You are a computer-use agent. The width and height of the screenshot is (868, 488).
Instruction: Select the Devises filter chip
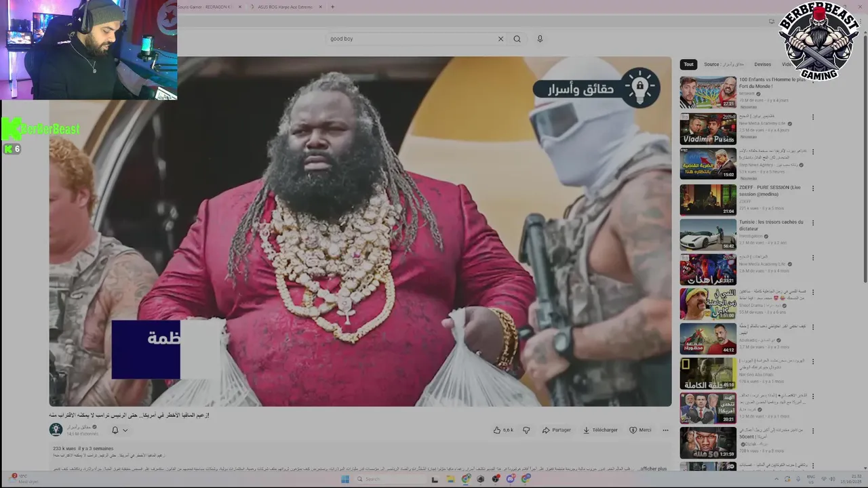tap(762, 64)
